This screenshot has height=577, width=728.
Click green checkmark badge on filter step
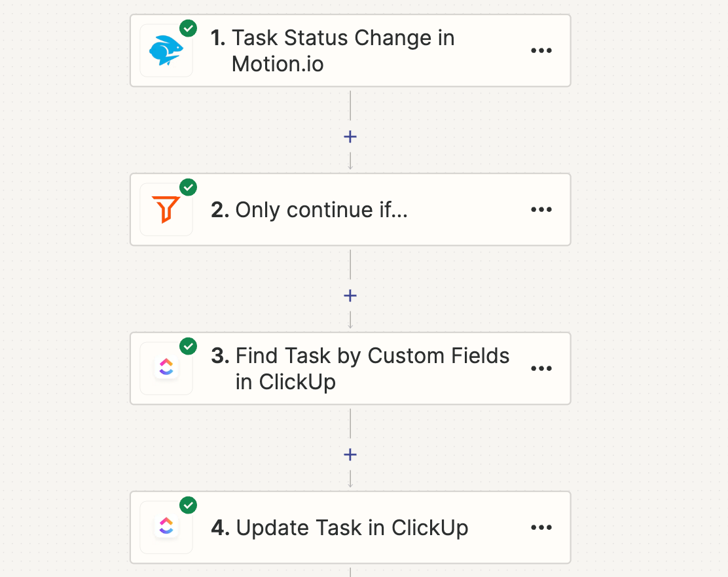[189, 188]
